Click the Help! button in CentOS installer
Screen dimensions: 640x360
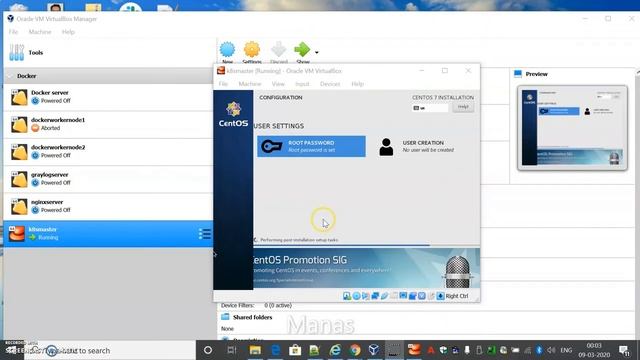[463, 107]
